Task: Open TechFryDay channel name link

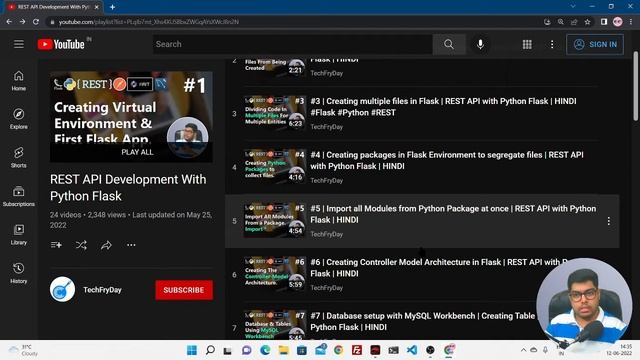Action: coord(102,290)
